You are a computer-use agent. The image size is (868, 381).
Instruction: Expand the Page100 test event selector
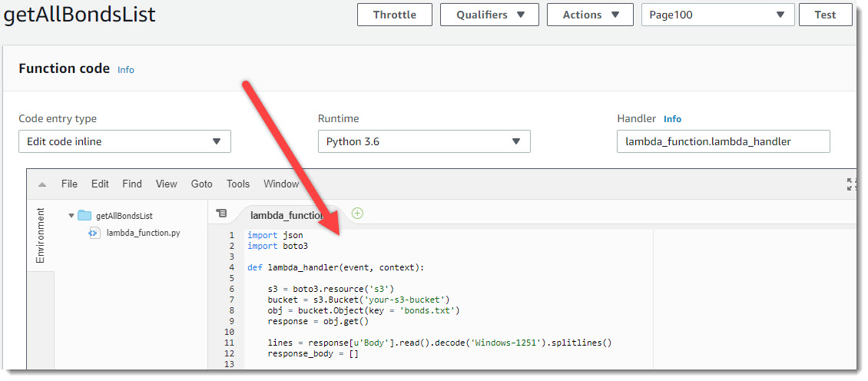718,15
